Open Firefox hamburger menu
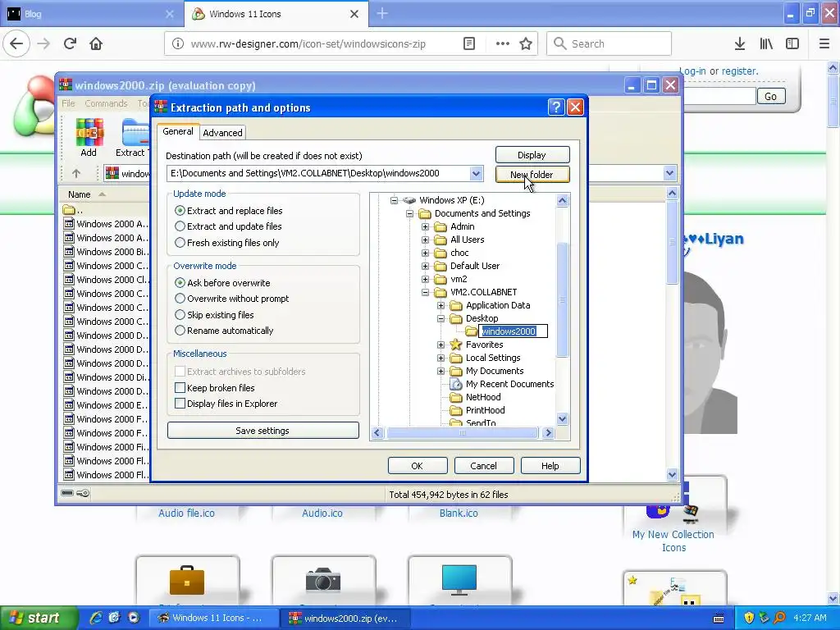 coord(824,43)
